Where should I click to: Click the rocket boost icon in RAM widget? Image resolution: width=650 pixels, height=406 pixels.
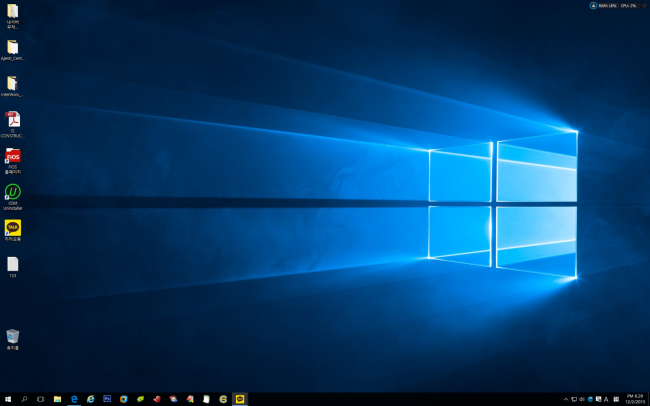click(x=593, y=5)
